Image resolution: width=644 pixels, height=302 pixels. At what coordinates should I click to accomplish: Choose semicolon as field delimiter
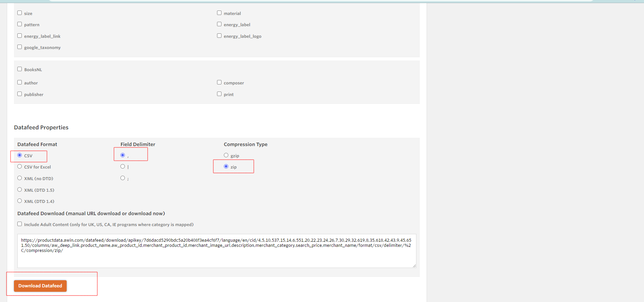(x=123, y=178)
